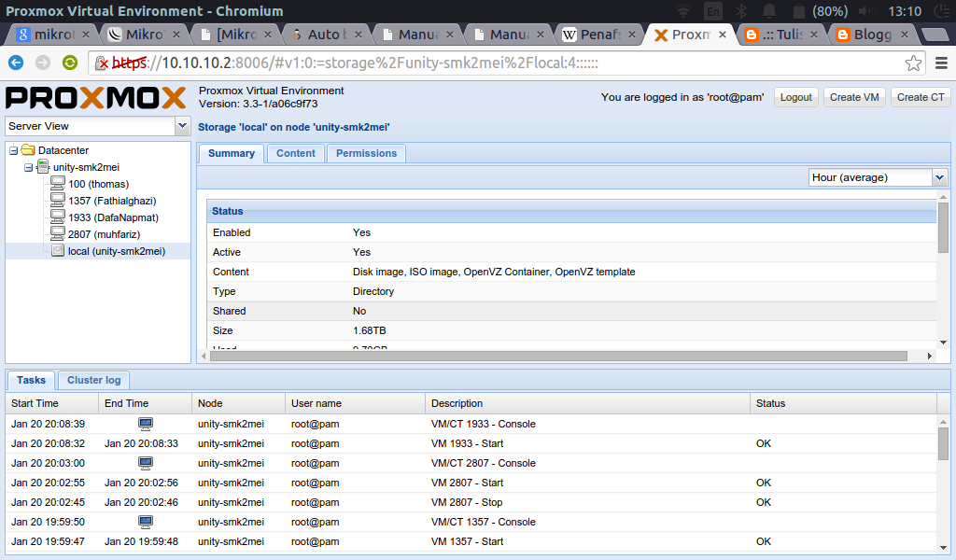Switch to the Summary tab
956x560 pixels.
pos(232,154)
